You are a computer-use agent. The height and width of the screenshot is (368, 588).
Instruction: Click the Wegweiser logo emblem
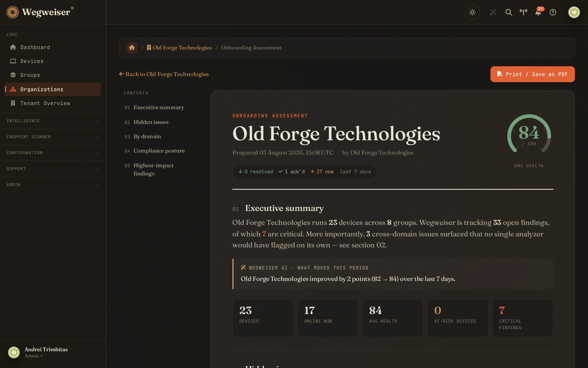tap(12, 12)
